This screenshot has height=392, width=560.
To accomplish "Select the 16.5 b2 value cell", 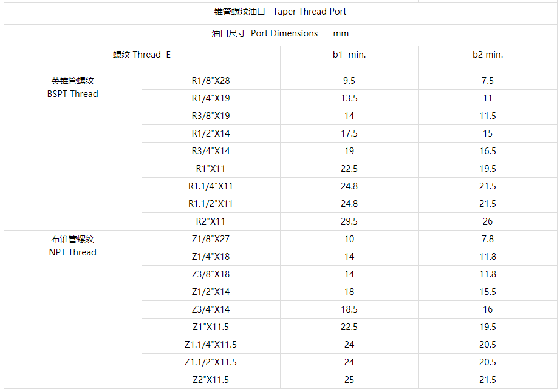I will (488, 151).
